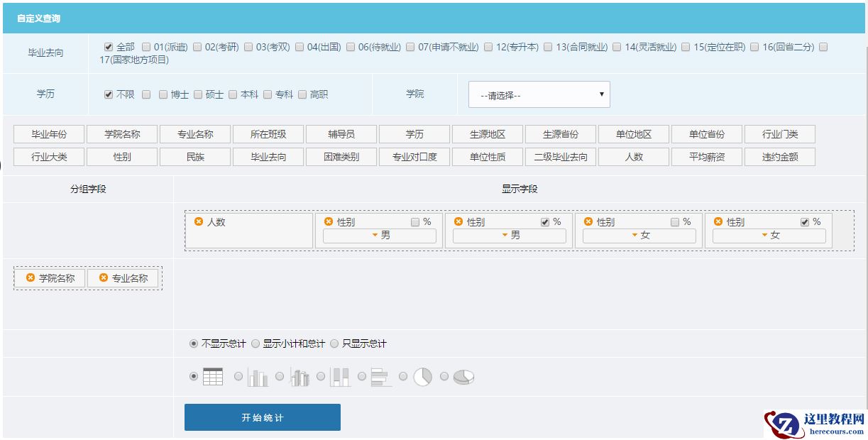
Task: Add the 所在班级 field tag
Action: coord(268,134)
